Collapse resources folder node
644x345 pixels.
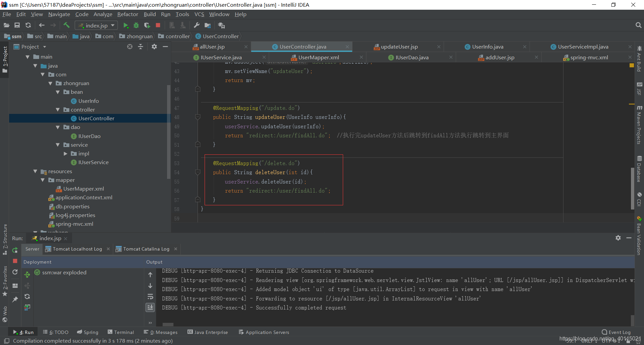(35, 171)
